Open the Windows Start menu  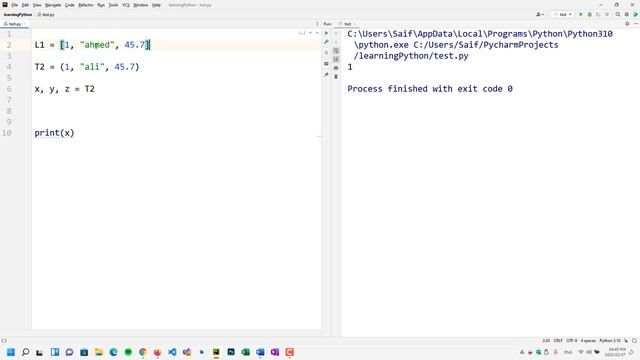click(x=11, y=352)
